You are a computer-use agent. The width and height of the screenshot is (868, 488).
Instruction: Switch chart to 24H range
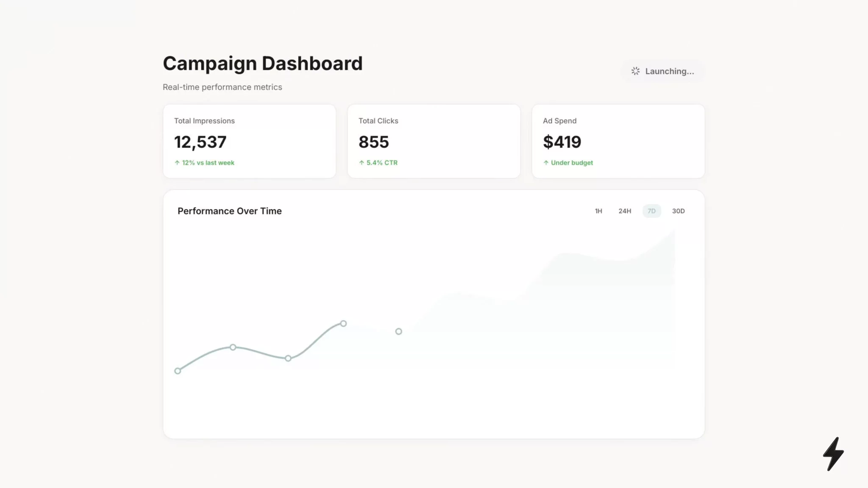(x=625, y=211)
